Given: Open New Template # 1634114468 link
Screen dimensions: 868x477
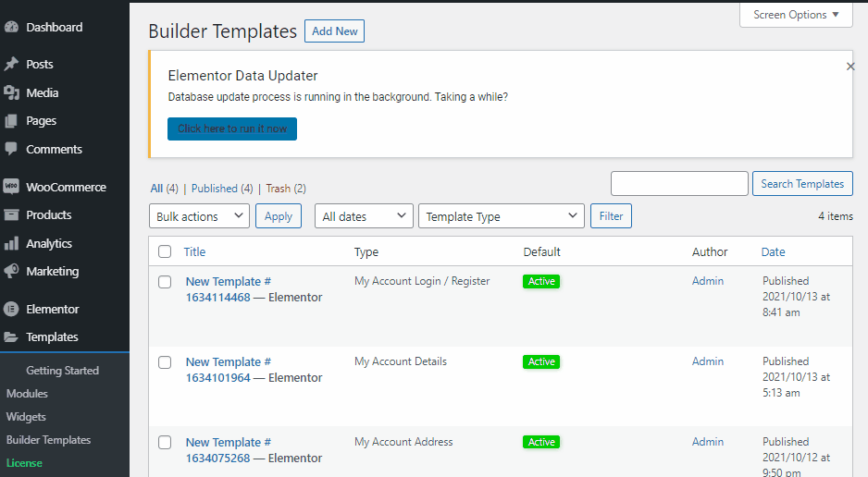Looking at the screenshot, I should [x=228, y=289].
